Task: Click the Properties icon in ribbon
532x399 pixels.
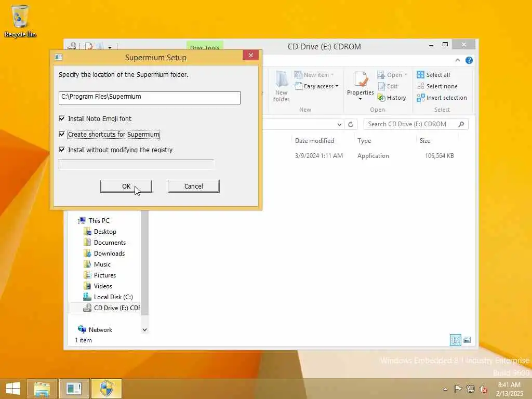Action: pos(361,79)
